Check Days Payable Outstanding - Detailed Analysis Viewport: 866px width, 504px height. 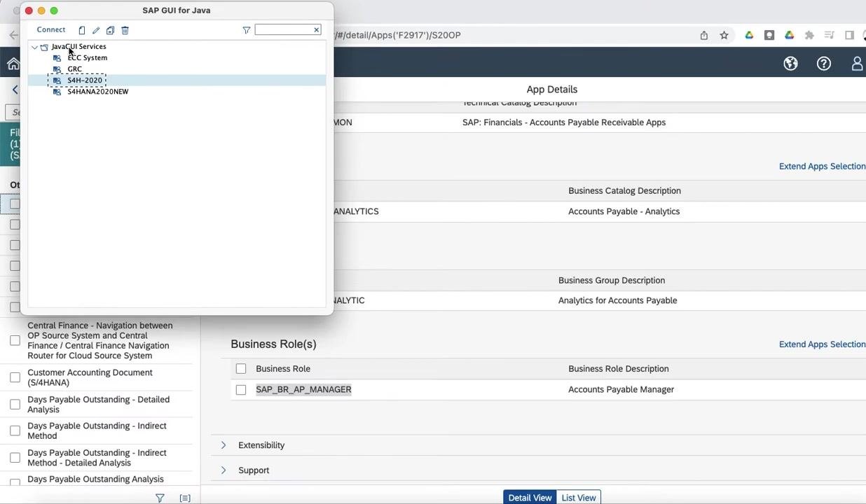pos(15,404)
